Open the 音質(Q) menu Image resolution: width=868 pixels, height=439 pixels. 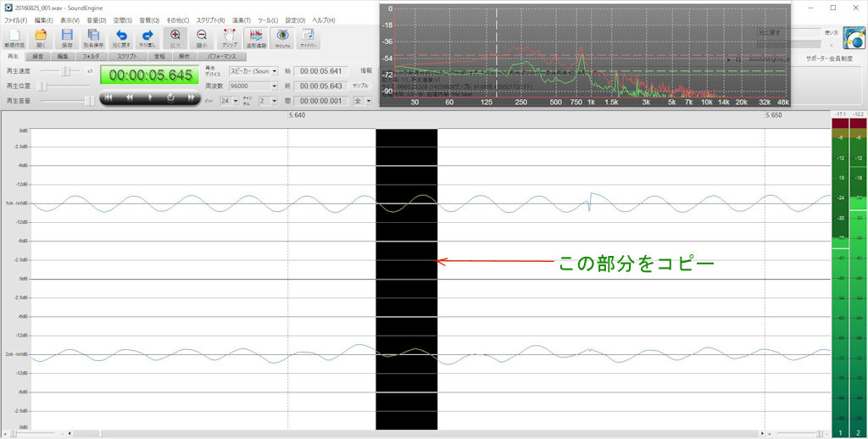[x=149, y=20]
